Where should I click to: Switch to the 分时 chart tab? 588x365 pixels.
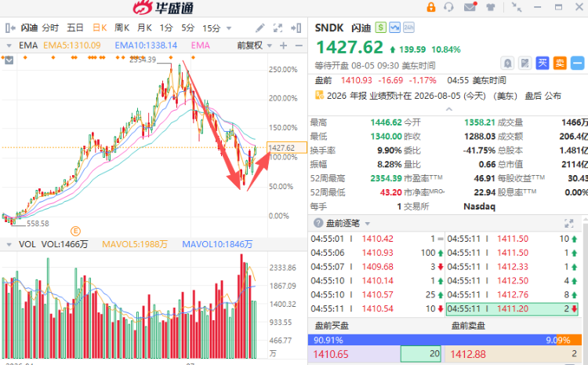tap(50, 27)
